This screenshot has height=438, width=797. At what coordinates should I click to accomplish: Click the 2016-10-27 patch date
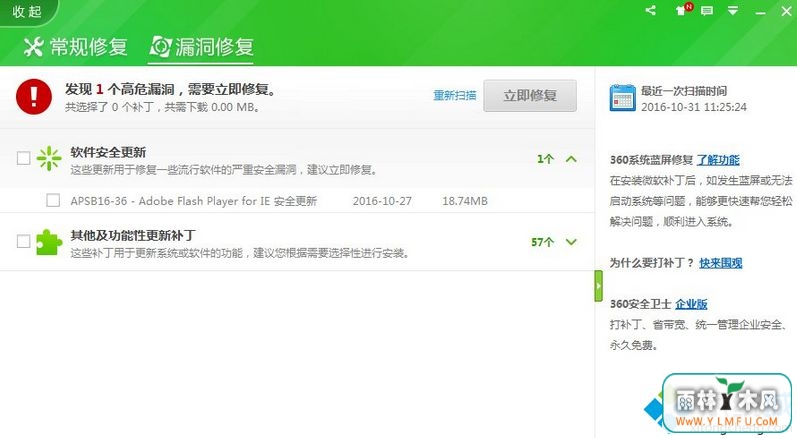(x=382, y=201)
